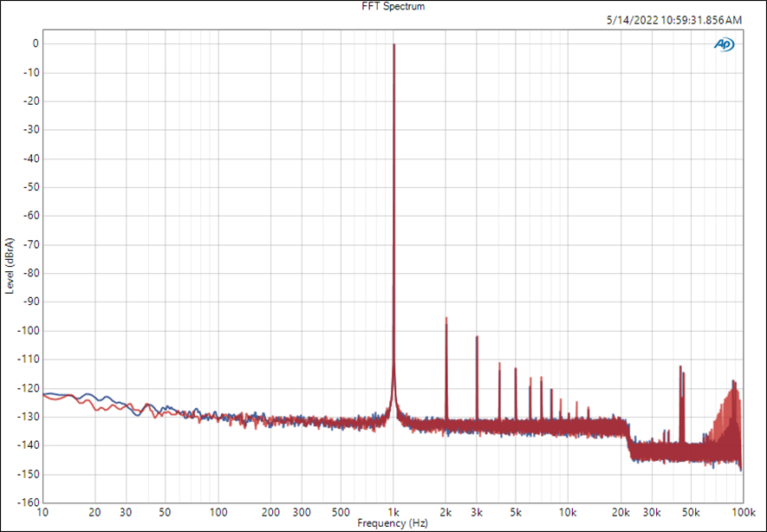767x532 pixels.
Task: Click the frequency axis tick label "300"
Action: click(302, 512)
